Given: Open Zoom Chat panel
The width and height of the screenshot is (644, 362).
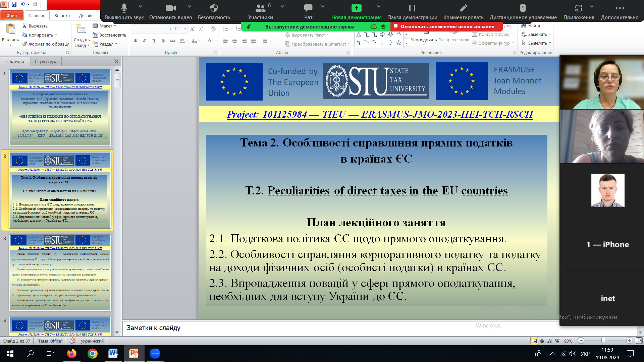Looking at the screenshot, I should pyautogui.click(x=308, y=12).
